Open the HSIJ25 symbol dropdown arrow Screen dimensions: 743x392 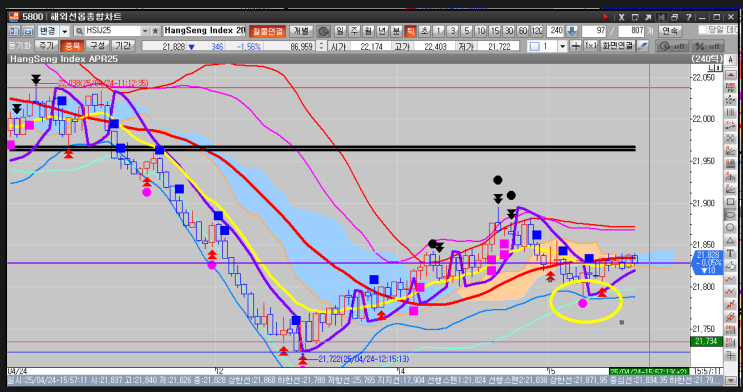click(x=145, y=31)
